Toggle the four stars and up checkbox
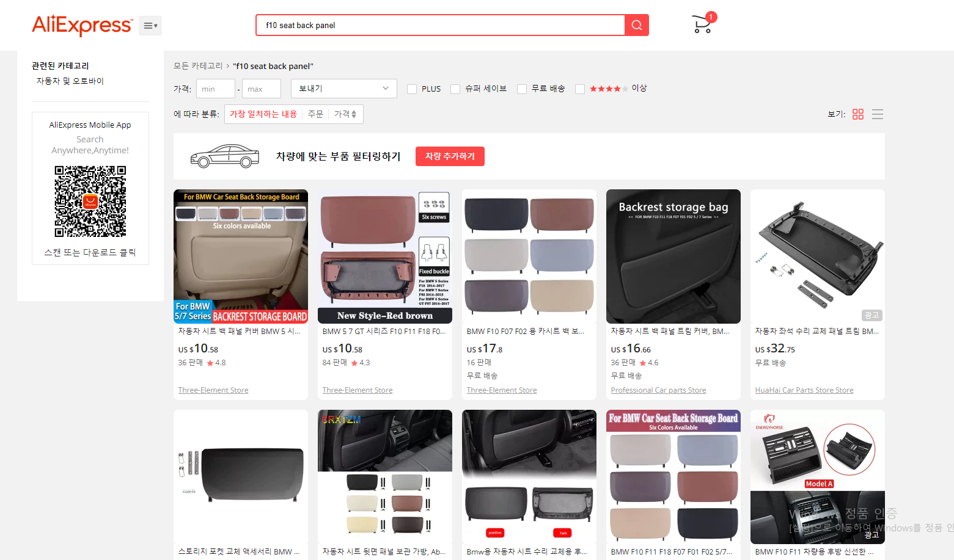 point(580,89)
